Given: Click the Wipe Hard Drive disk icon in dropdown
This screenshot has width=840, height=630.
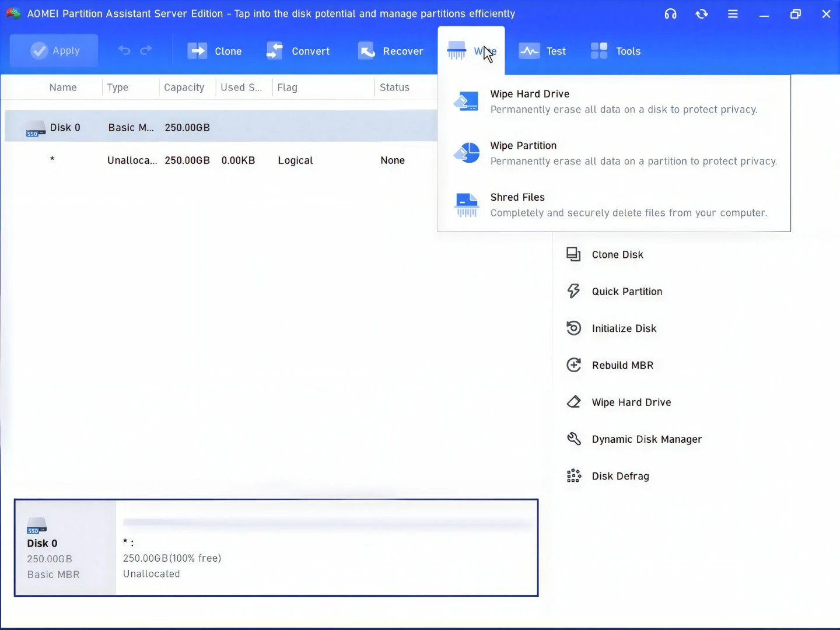Looking at the screenshot, I should click(x=467, y=102).
